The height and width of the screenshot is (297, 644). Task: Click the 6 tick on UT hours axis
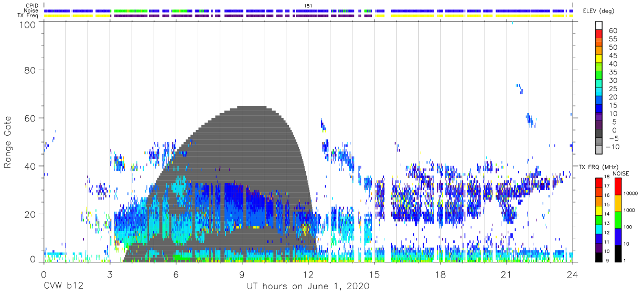176,274
